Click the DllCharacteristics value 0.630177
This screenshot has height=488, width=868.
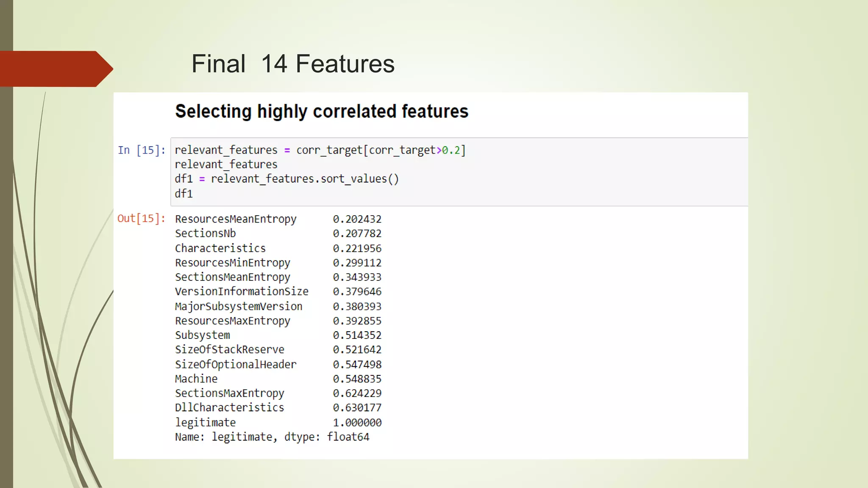point(357,408)
